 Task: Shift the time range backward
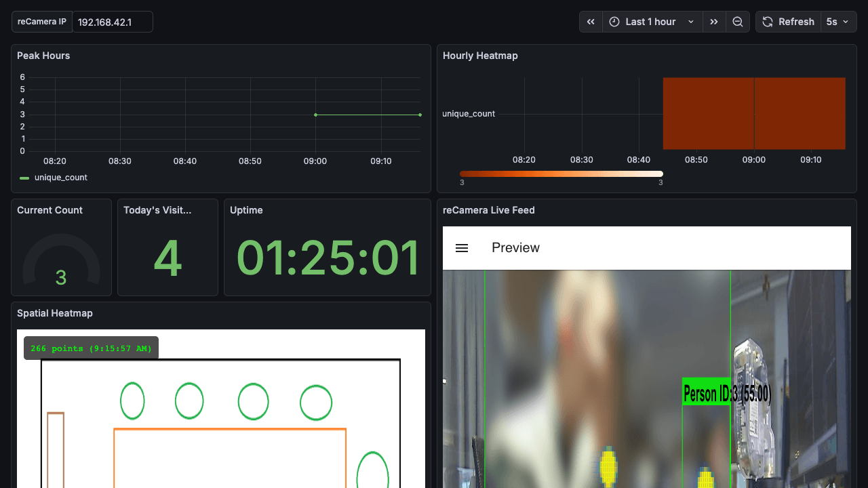point(591,22)
